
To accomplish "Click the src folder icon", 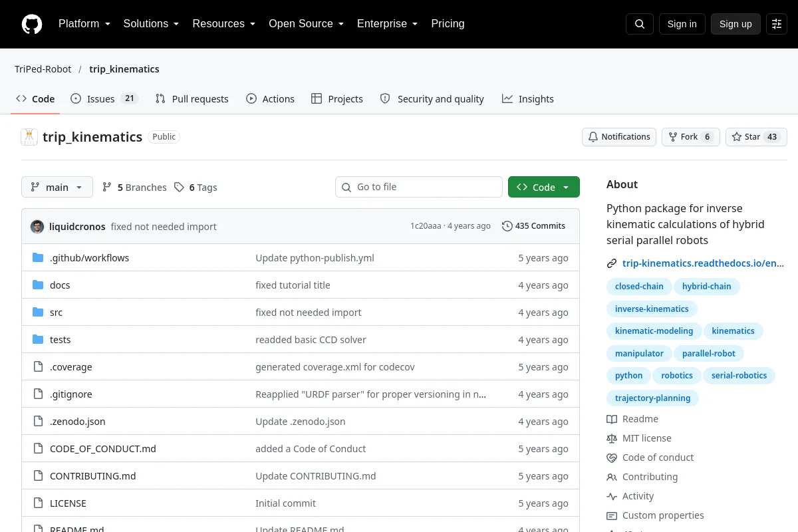I will point(38,312).
